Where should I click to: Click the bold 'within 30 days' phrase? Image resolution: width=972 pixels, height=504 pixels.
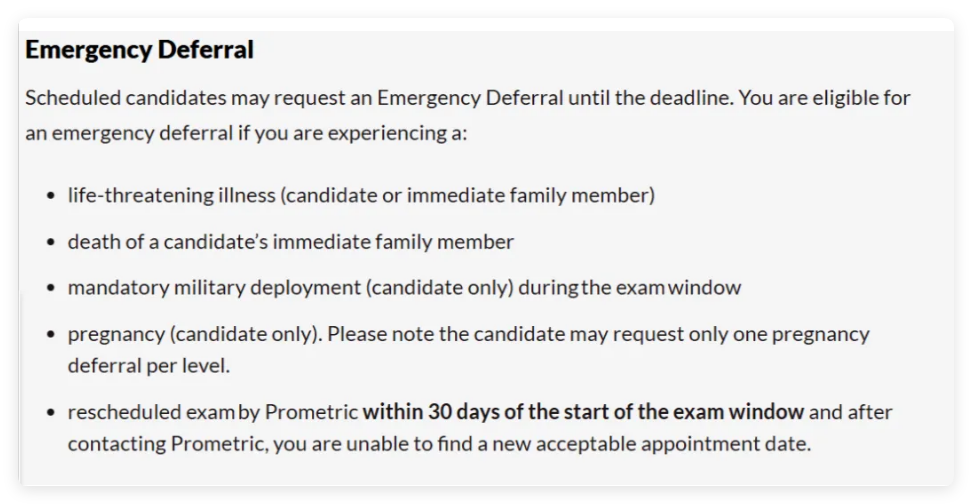point(583,412)
